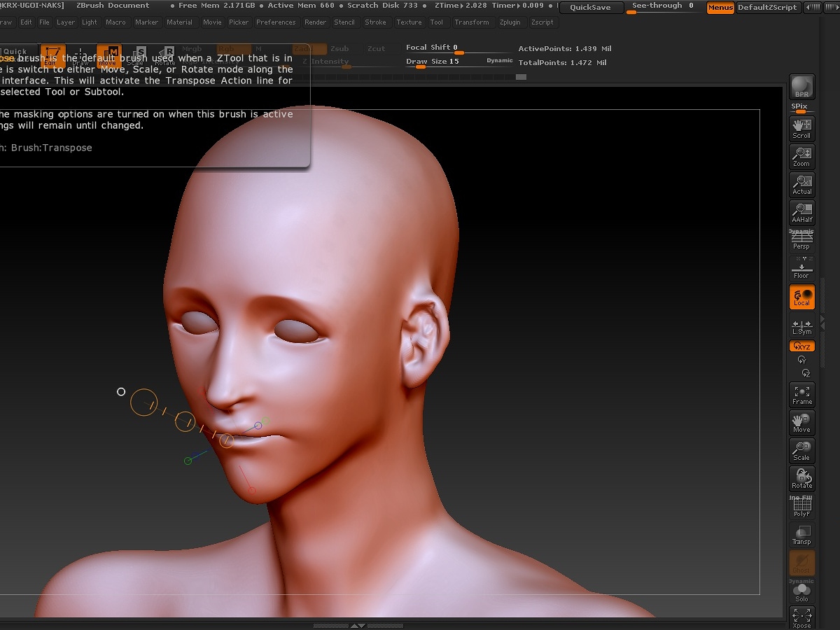Image resolution: width=840 pixels, height=630 pixels.
Task: Click the Move view icon in right shelf
Action: 801,423
